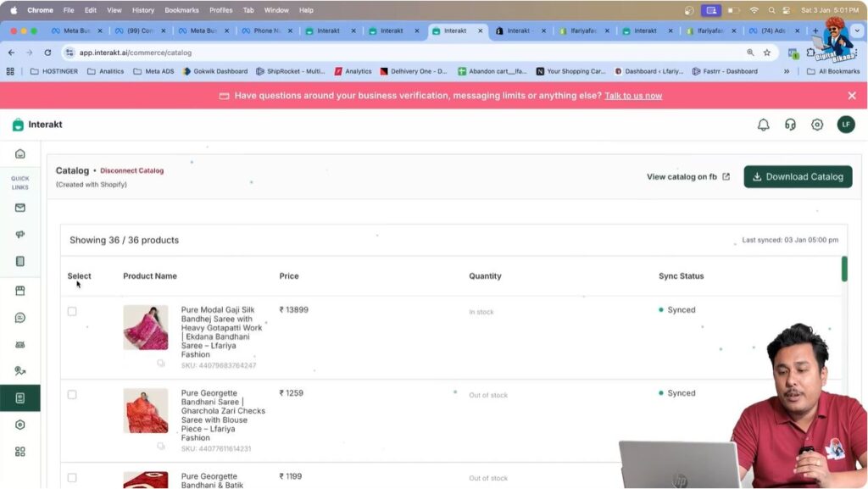868x489 pixels.
Task: Click the green product list scrollbar
Action: 844,269
